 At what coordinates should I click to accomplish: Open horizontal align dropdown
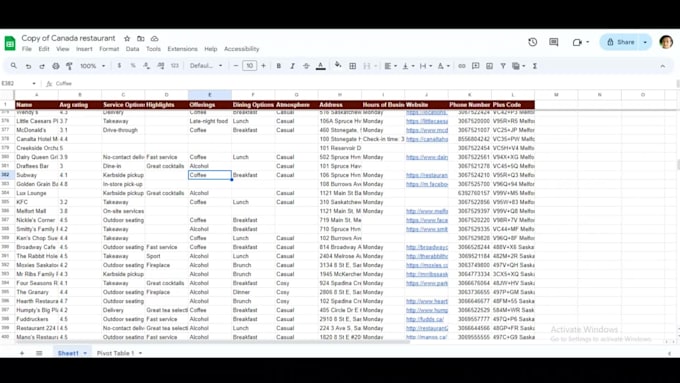click(x=390, y=66)
